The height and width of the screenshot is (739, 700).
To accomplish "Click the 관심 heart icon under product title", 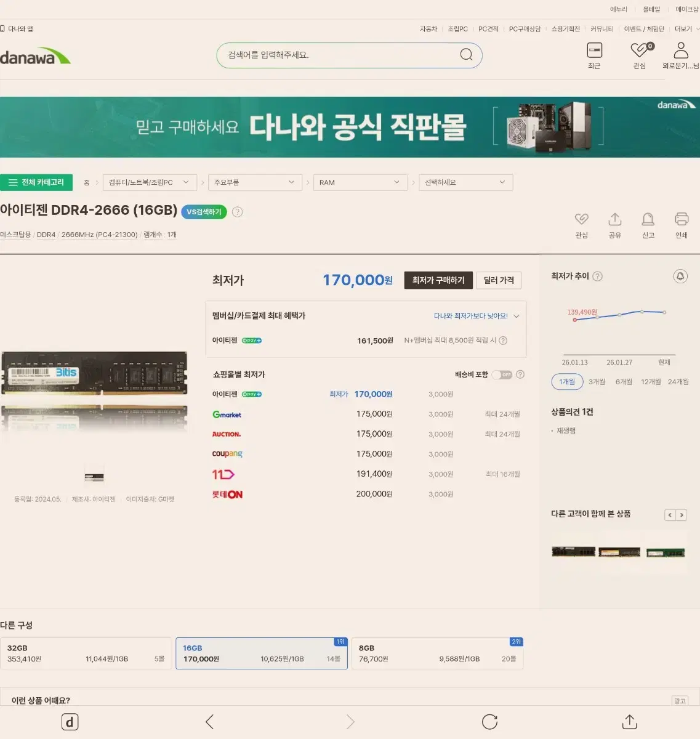I will click(x=582, y=219).
